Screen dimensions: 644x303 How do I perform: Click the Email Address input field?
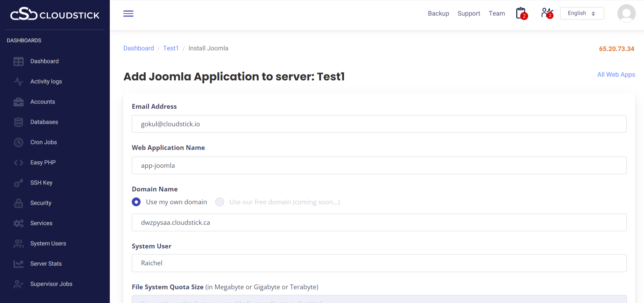pos(379,124)
